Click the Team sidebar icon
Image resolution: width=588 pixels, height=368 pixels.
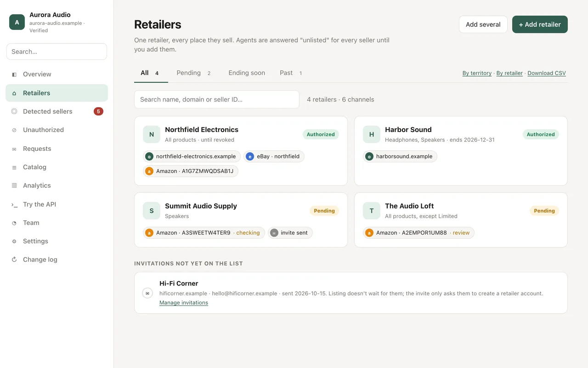tap(14, 223)
